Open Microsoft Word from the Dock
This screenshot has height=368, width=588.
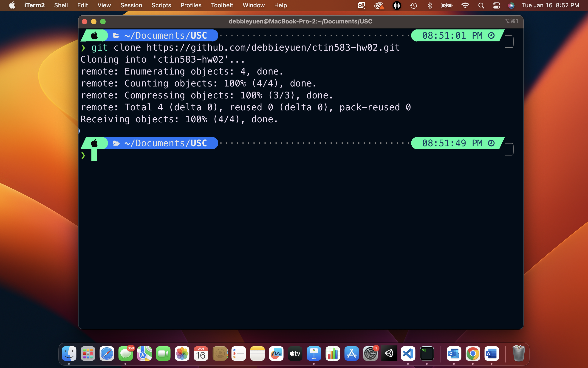(x=492, y=354)
